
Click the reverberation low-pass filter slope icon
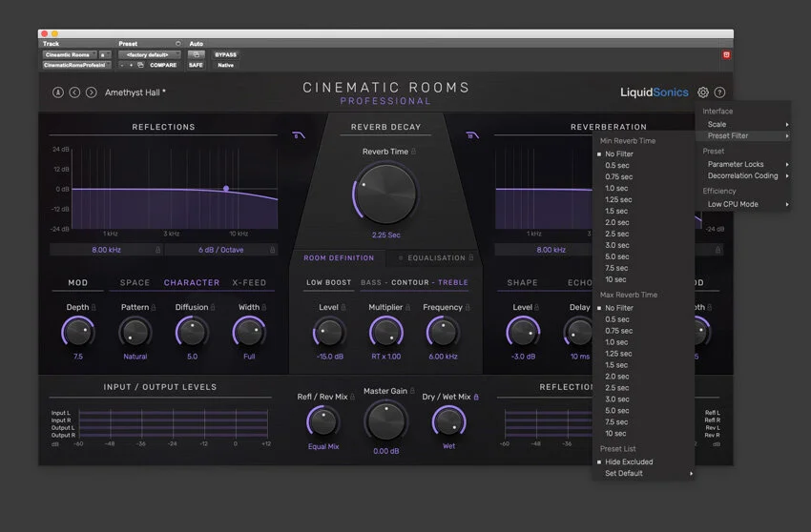[472, 135]
